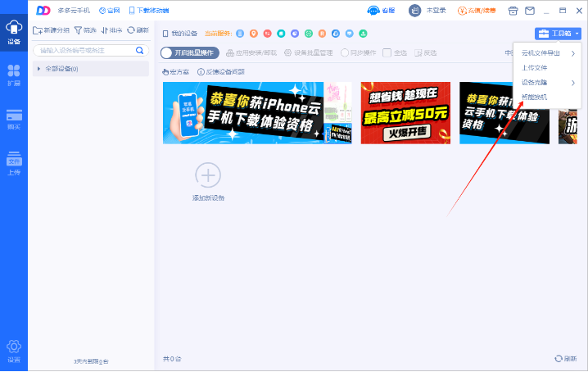Open the 扩展 (extensions) sidebar section
This screenshot has width=588, height=372.
coord(14,75)
